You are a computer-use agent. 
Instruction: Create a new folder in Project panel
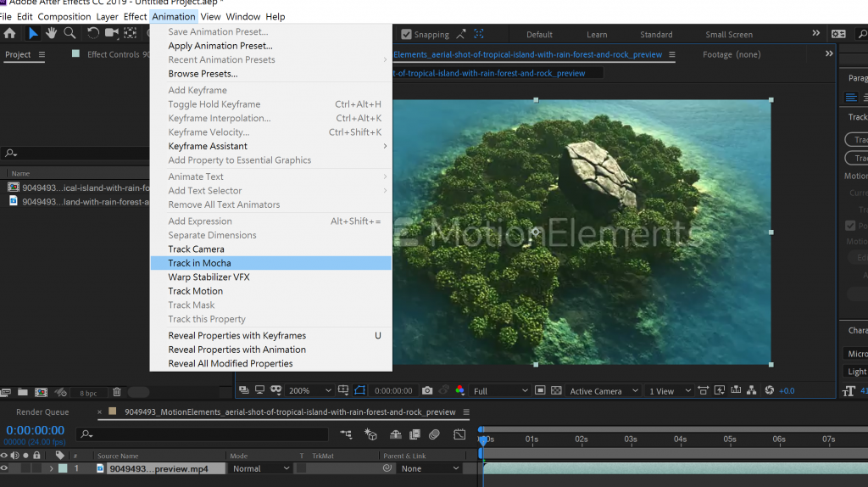(x=23, y=393)
